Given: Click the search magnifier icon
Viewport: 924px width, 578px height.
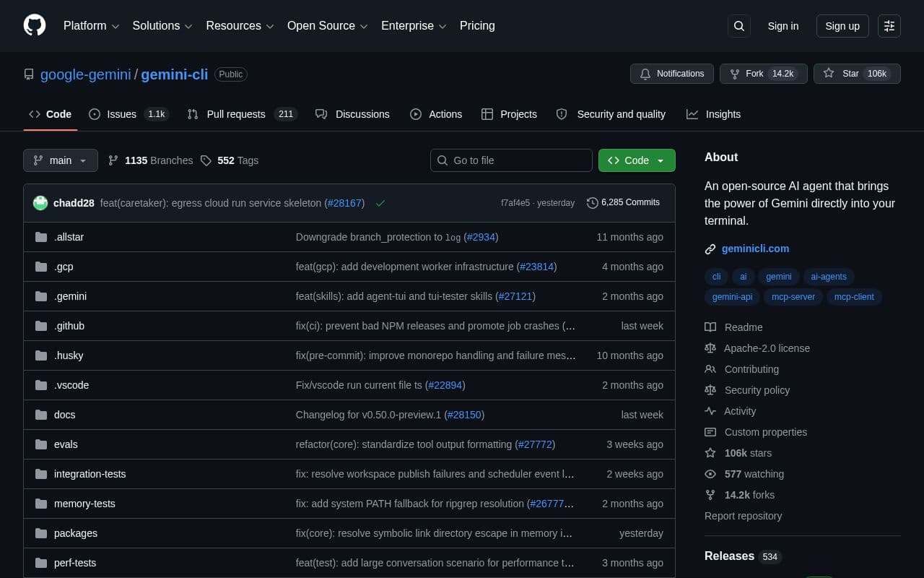Looking at the screenshot, I should pos(739,26).
